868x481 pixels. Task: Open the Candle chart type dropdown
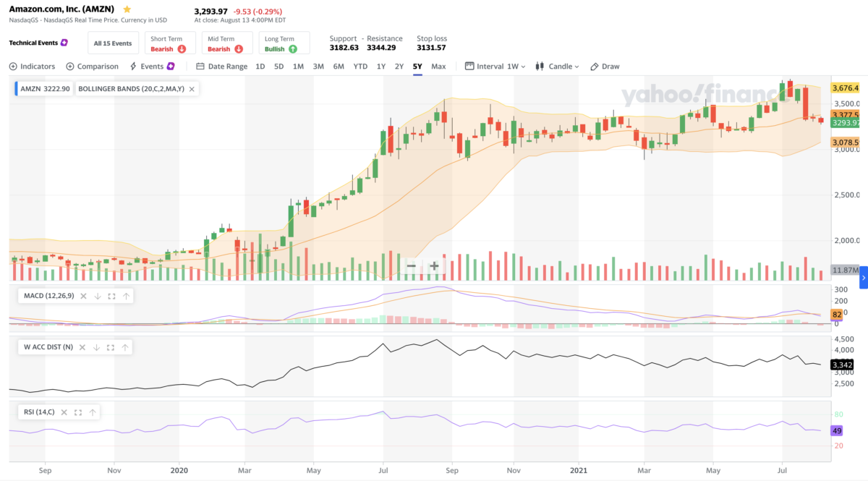557,67
